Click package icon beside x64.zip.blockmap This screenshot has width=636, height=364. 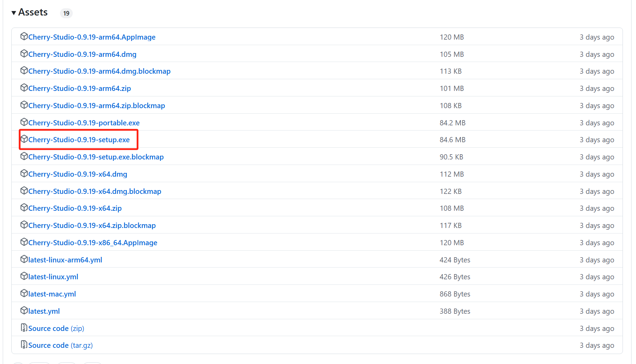[x=24, y=225]
